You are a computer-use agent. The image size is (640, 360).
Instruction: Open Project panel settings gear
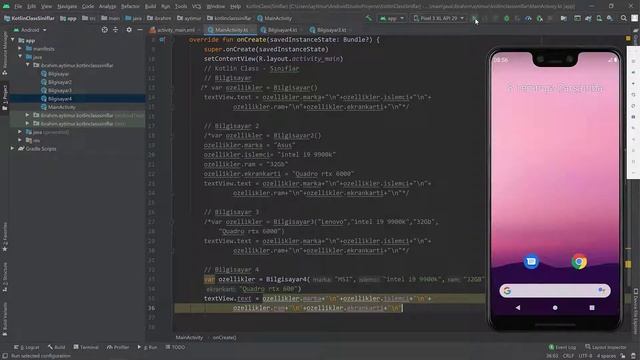(129, 30)
